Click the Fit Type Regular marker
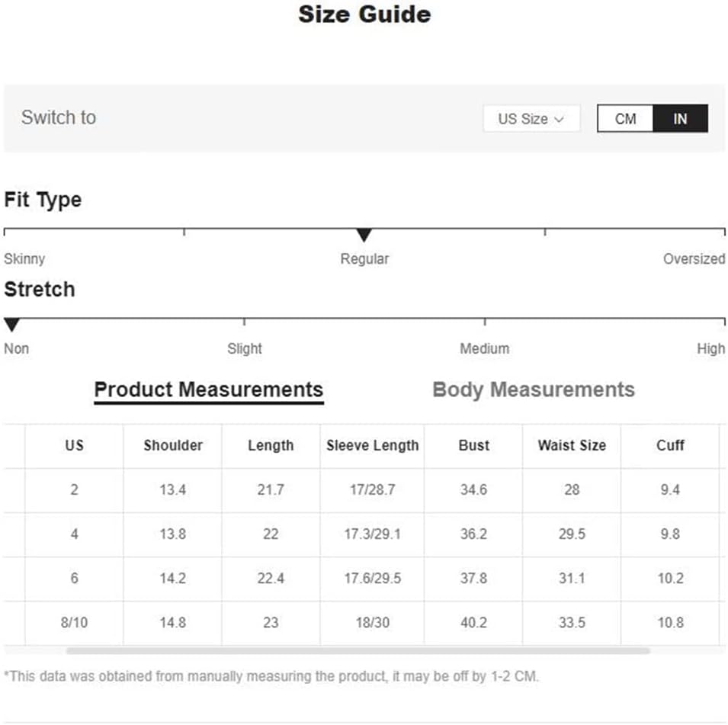The height and width of the screenshot is (725, 728). [x=364, y=236]
